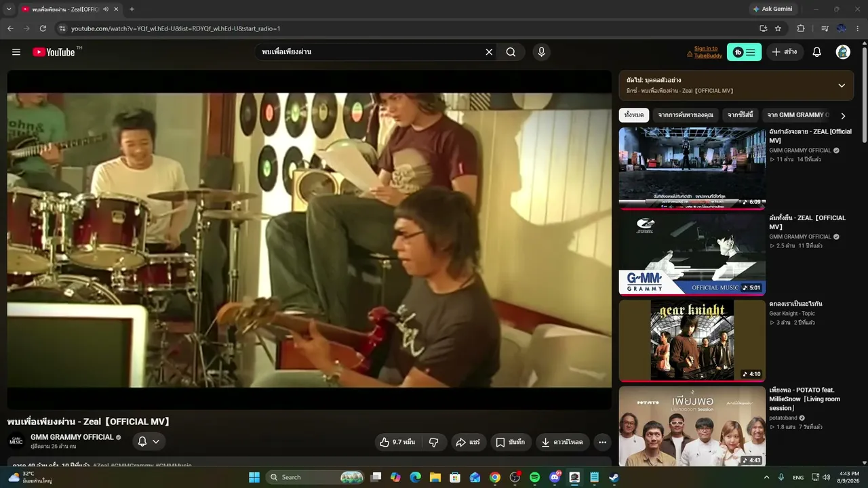Start voice search with the microphone
The width and height of the screenshot is (868, 488).
[541, 52]
